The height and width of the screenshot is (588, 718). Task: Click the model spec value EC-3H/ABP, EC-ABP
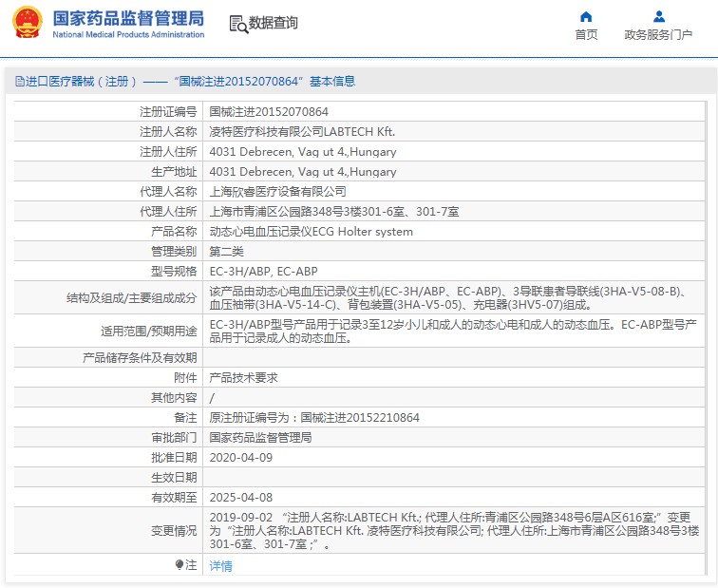[x=263, y=272]
